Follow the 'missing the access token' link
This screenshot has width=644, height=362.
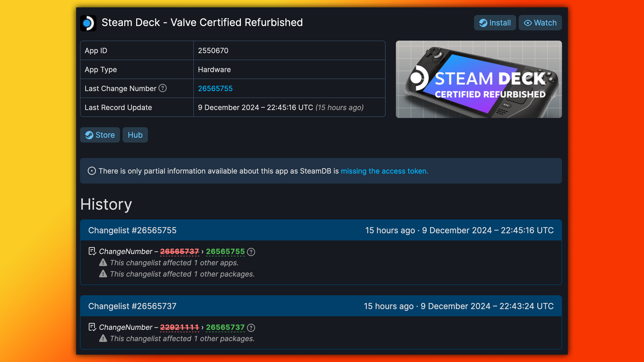tap(384, 171)
